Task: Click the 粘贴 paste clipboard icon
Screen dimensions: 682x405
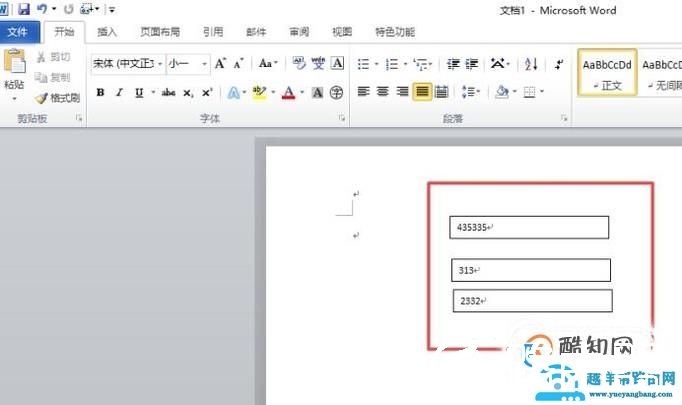Action: [15, 61]
